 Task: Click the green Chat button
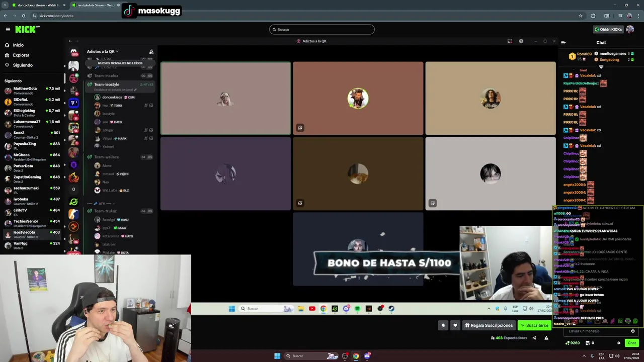point(631,343)
